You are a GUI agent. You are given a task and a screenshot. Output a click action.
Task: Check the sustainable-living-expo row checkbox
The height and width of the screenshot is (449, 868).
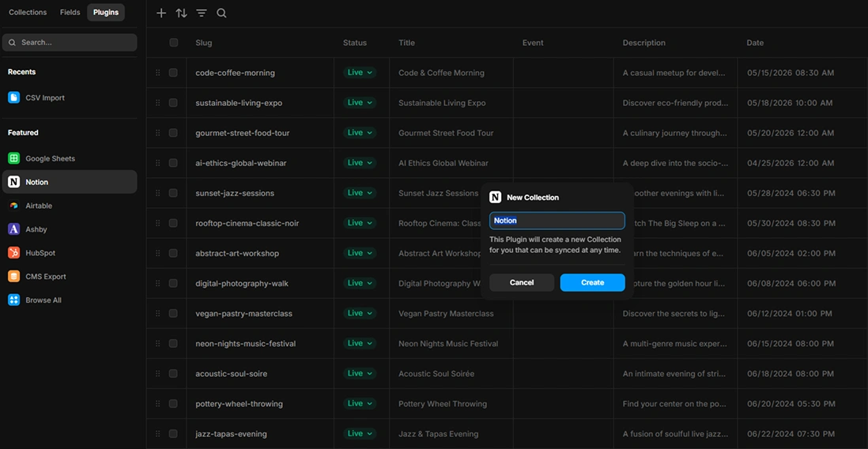click(173, 103)
